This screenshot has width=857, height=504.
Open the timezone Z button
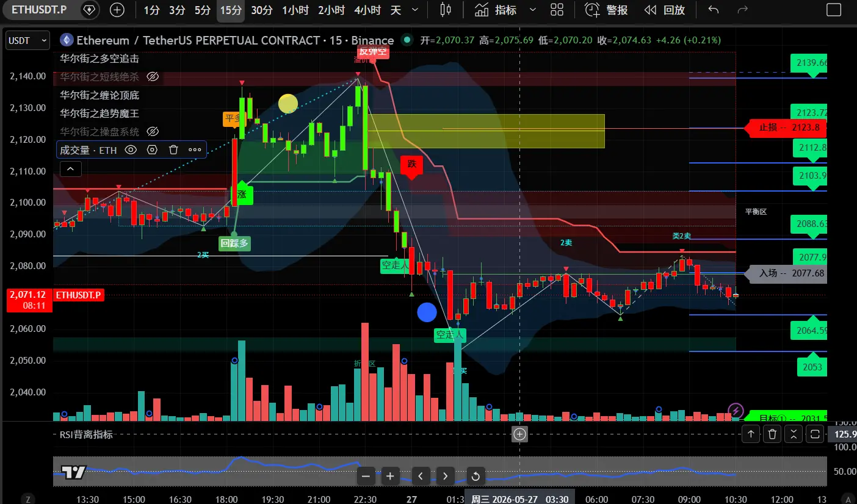click(x=28, y=499)
